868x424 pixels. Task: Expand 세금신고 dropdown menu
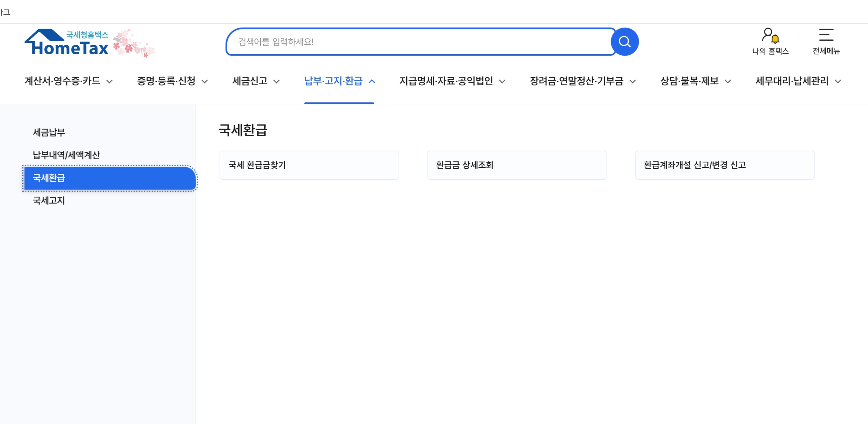coord(256,81)
